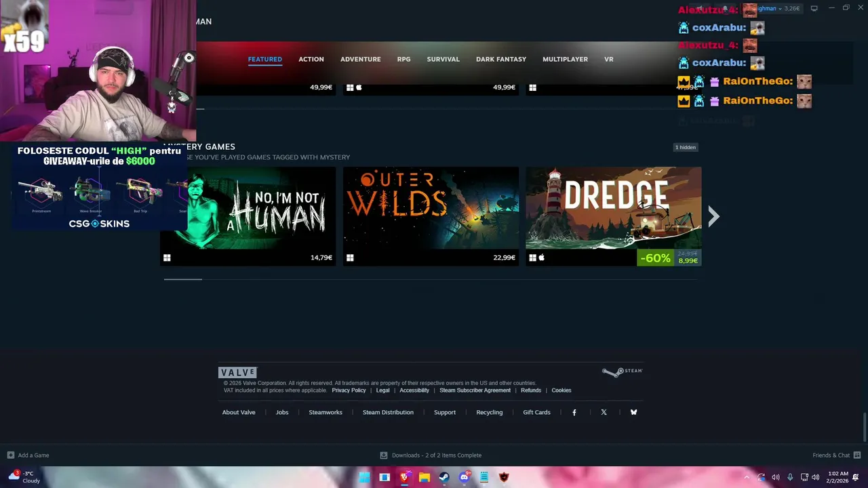Open the ADVENTURE tab
The image size is (868, 488).
pos(361,59)
